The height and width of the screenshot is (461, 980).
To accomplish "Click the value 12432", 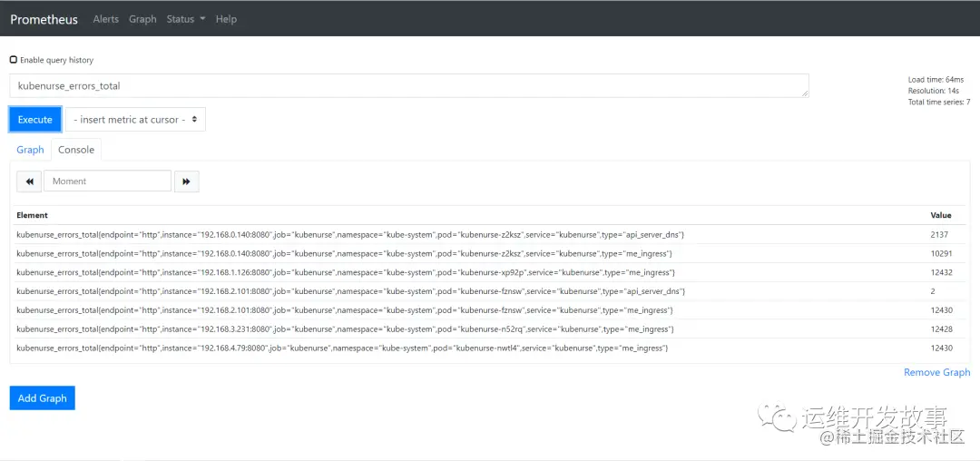I will click(941, 272).
